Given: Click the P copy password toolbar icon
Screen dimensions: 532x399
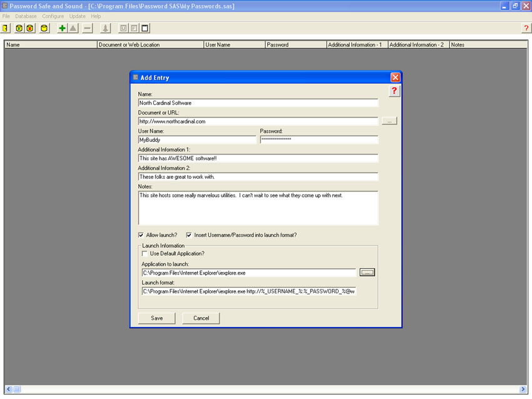Looking at the screenshot, I should click(x=134, y=28).
